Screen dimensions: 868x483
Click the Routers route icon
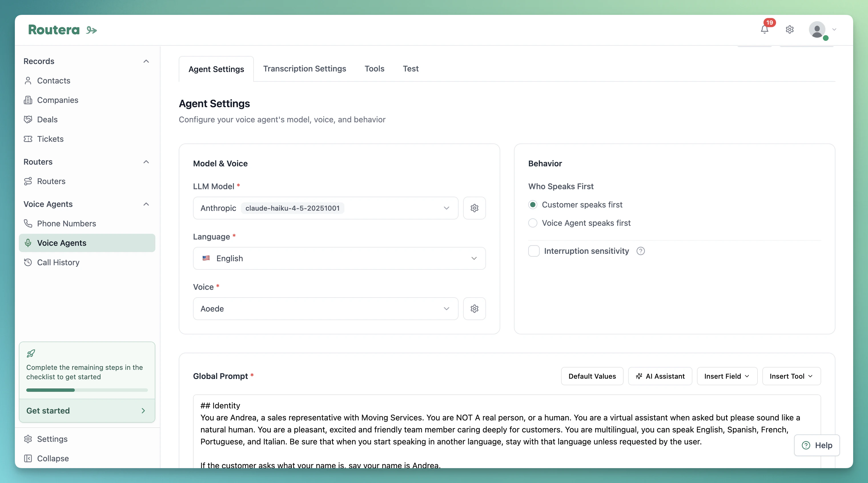(x=28, y=181)
